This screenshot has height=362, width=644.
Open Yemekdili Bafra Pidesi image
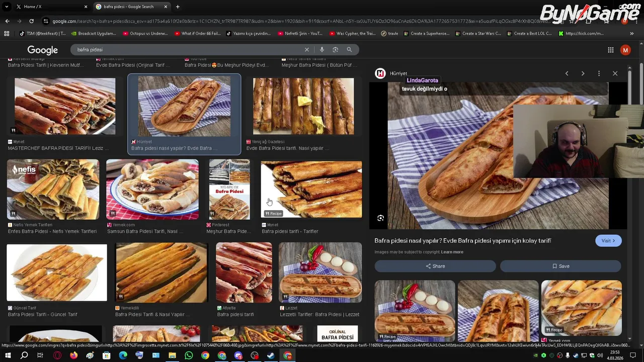point(161,273)
